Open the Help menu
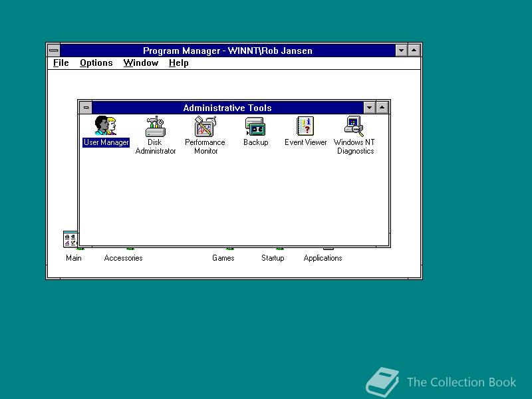The width and height of the screenshot is (532, 399). tap(178, 63)
